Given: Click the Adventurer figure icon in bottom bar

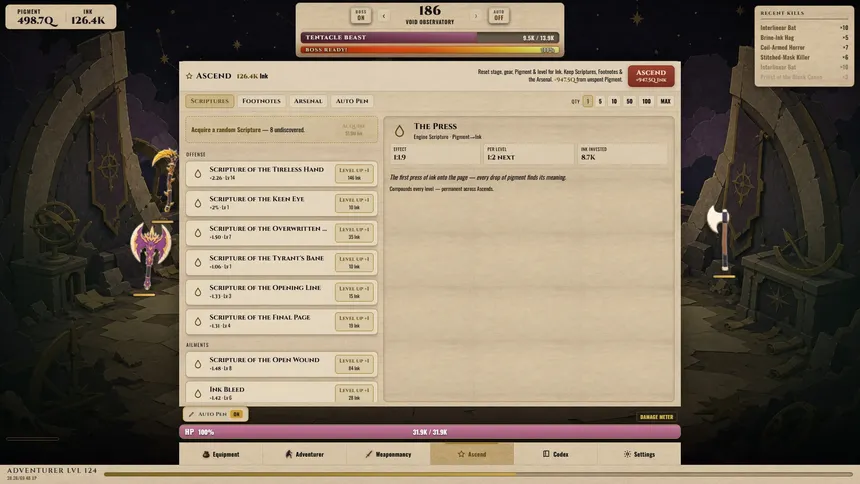Looking at the screenshot, I should tap(288, 454).
